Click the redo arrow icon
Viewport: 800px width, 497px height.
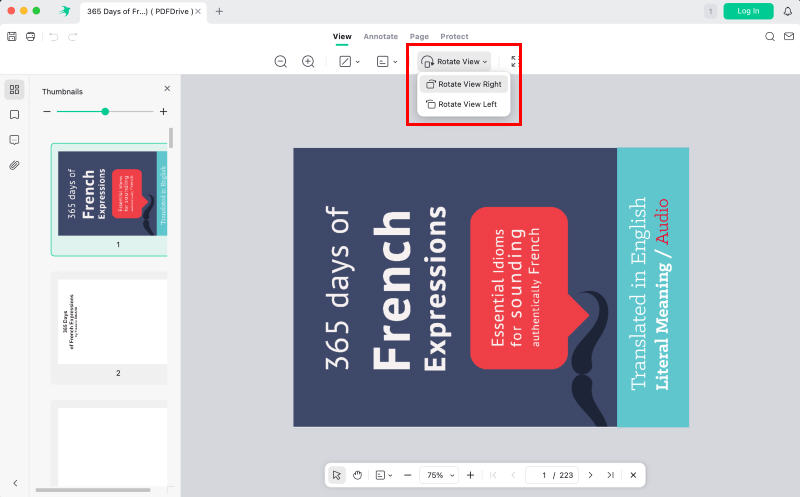72,37
